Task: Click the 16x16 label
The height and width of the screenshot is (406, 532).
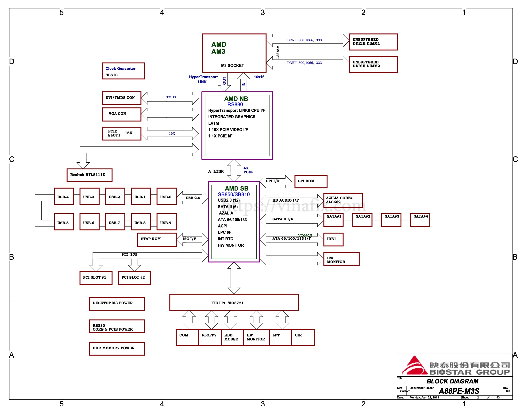Action: coord(259,77)
